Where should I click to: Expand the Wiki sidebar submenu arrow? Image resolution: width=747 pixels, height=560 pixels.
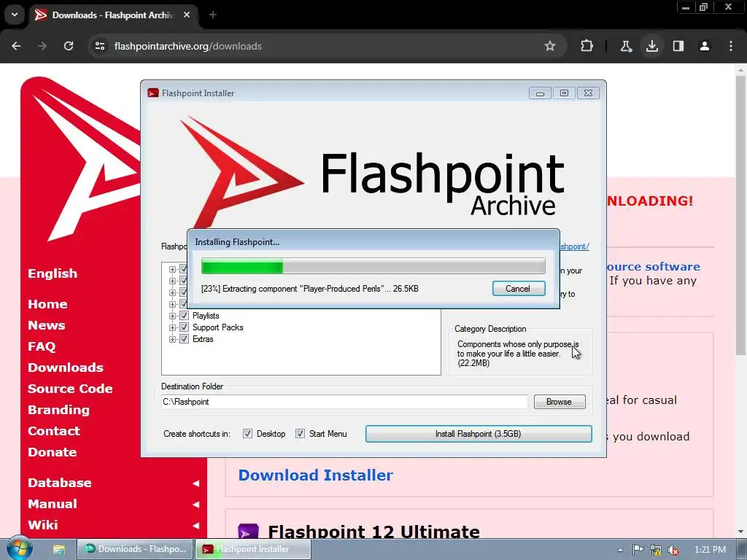(x=196, y=525)
